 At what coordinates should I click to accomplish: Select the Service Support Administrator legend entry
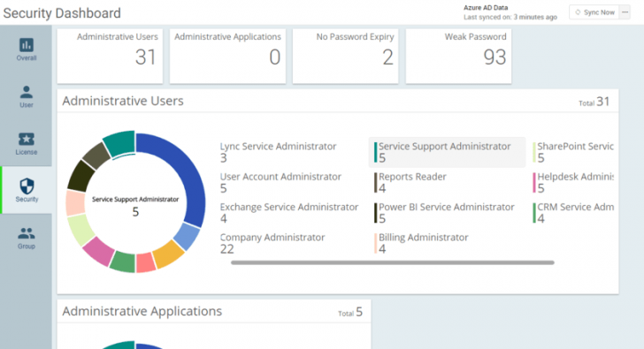click(447, 152)
